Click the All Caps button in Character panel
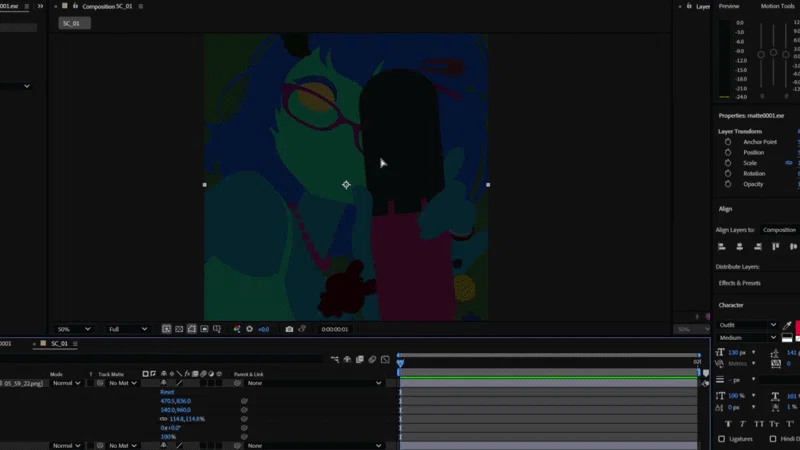 tap(759, 424)
